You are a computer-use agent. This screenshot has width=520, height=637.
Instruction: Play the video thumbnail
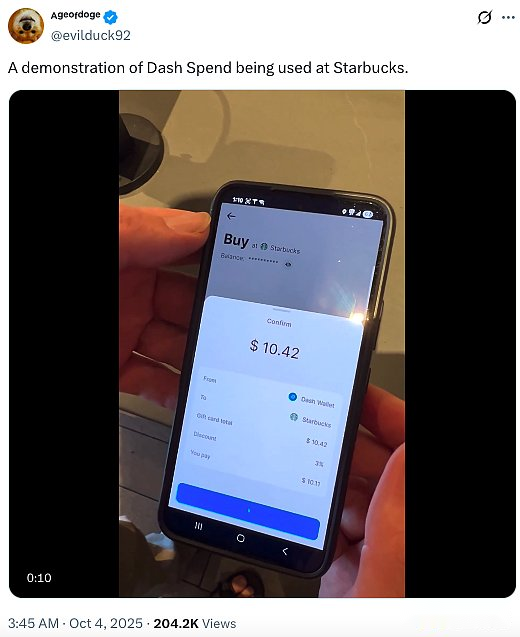tap(262, 344)
